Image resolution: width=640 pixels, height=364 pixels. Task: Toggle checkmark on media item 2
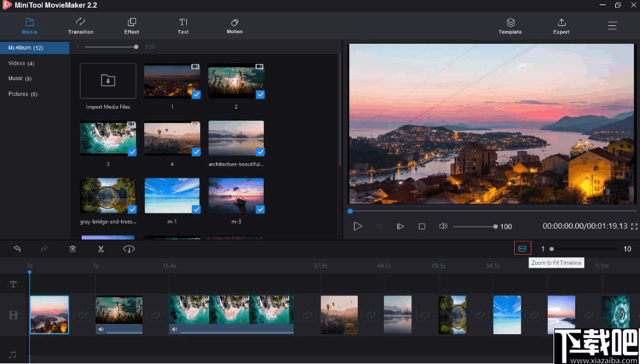pos(261,95)
